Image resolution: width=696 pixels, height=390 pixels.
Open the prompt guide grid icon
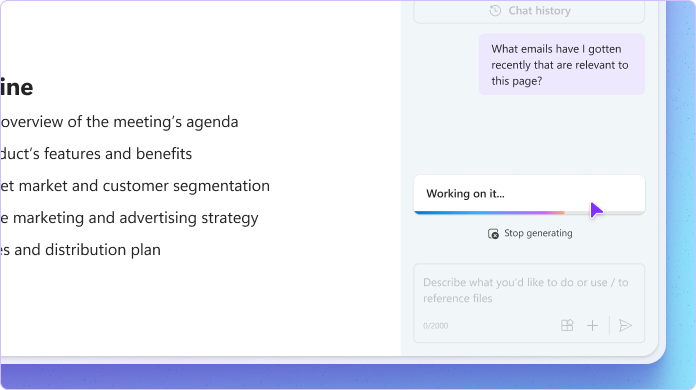point(567,326)
